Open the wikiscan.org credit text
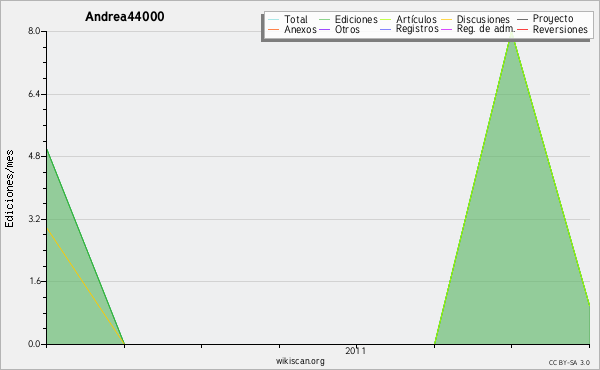 point(300,361)
